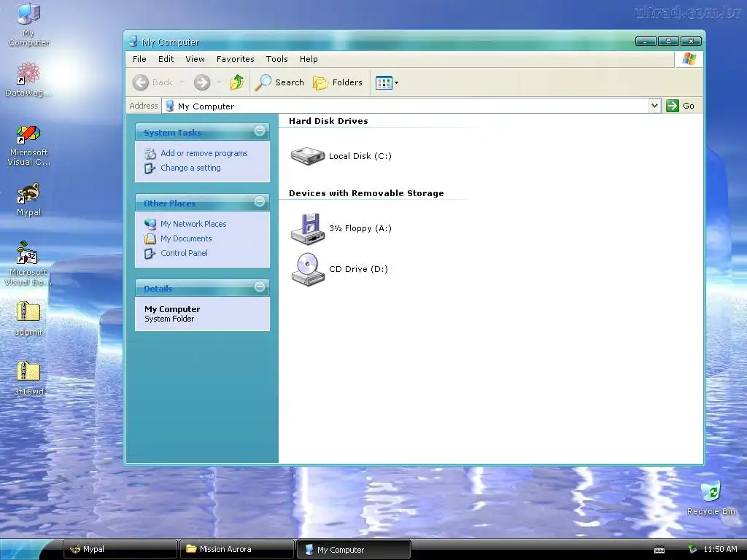Click Change a setting link

point(190,168)
